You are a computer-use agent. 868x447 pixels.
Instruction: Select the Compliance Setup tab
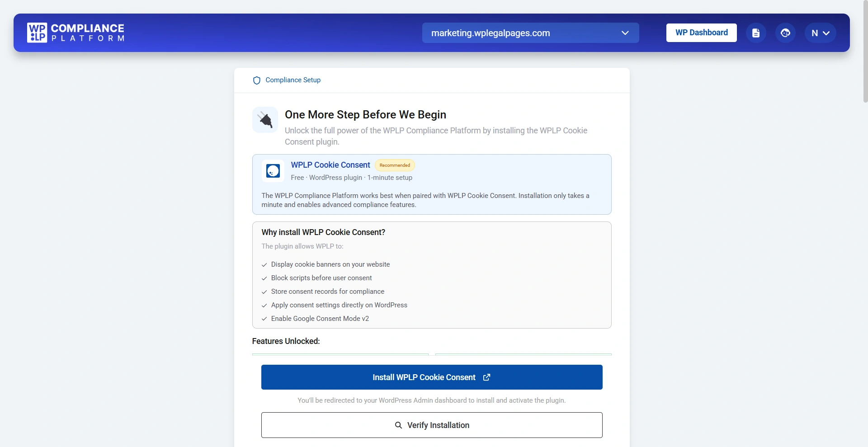287,80
